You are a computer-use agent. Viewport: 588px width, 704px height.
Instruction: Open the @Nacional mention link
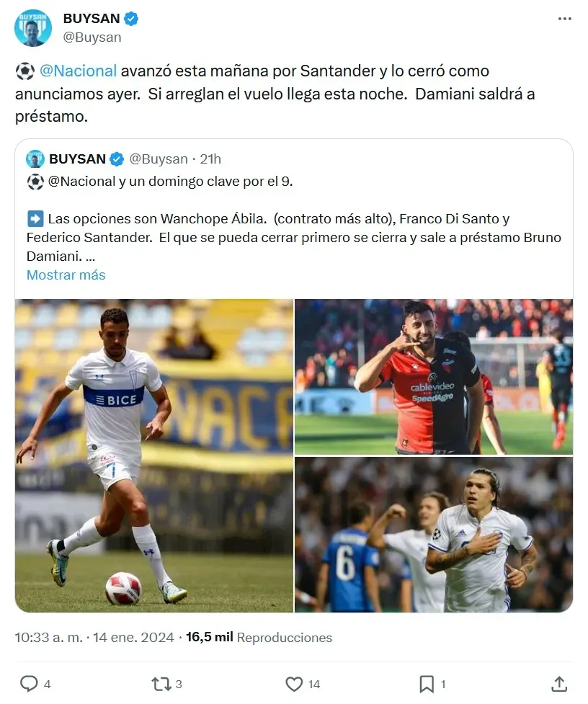click(78, 71)
